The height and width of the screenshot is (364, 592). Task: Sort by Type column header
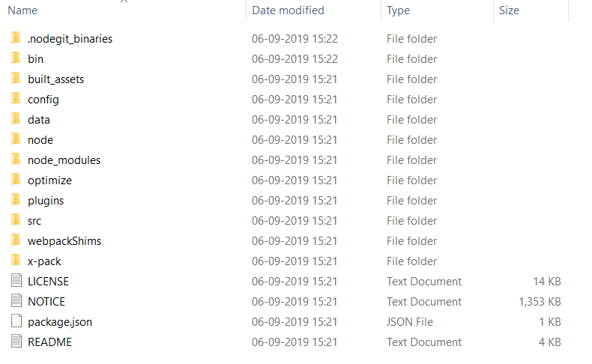pos(398,10)
